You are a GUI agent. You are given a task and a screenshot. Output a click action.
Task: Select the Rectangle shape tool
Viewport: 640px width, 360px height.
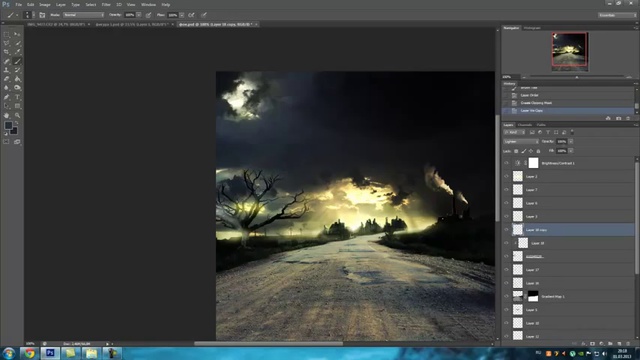(17, 106)
